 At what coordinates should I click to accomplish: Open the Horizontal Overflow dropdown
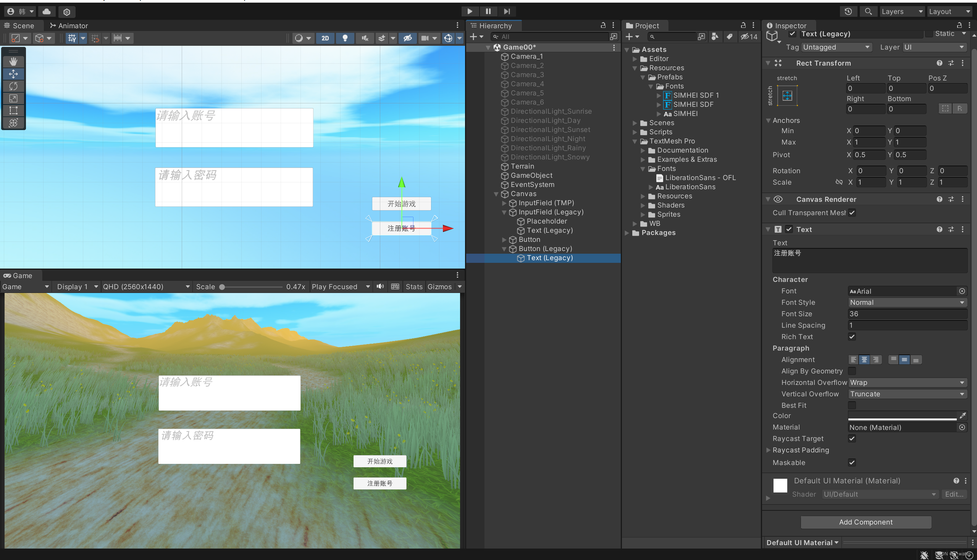(x=907, y=382)
